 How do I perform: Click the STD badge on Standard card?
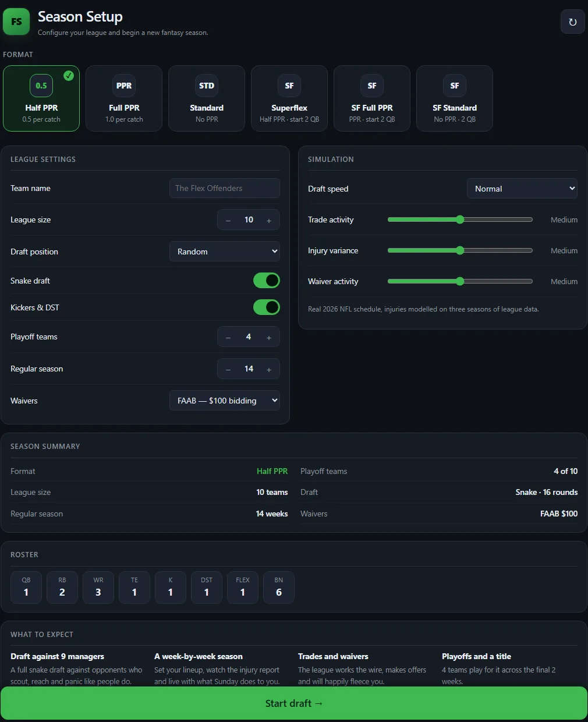tap(207, 86)
